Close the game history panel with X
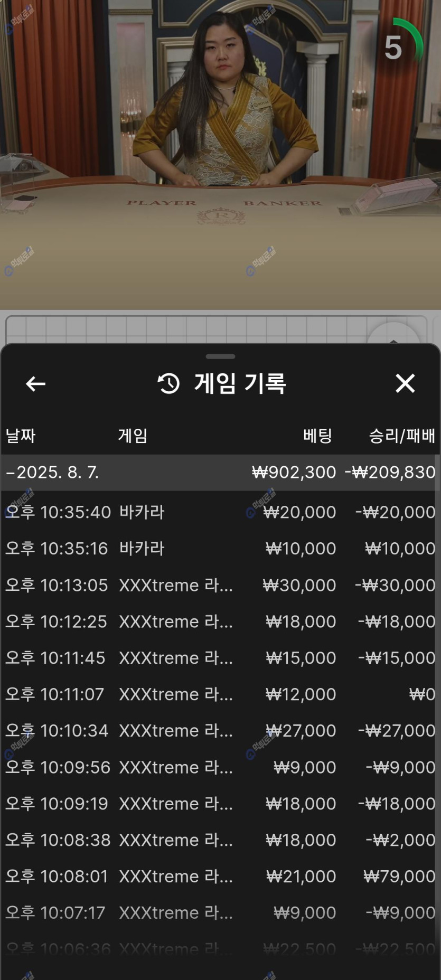 click(405, 383)
